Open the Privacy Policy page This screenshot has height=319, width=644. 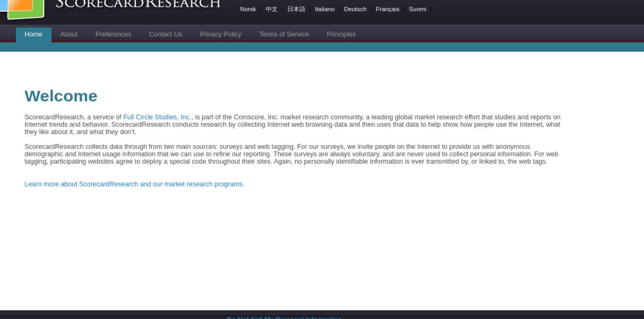point(221,34)
